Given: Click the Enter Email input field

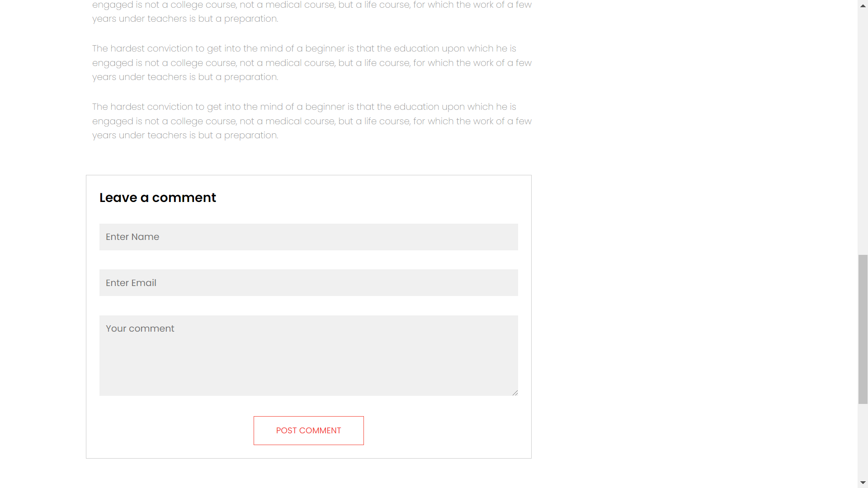Looking at the screenshot, I should click(x=309, y=282).
